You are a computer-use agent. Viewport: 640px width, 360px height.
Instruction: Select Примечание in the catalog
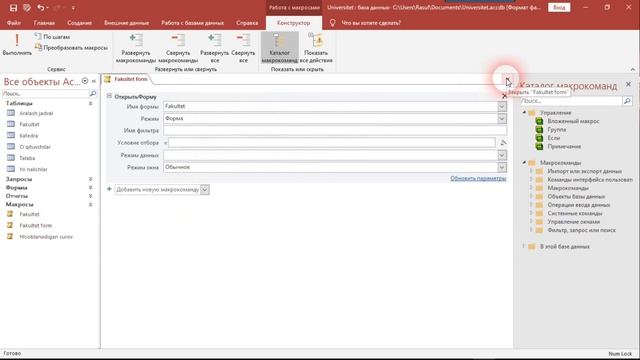tap(564, 147)
